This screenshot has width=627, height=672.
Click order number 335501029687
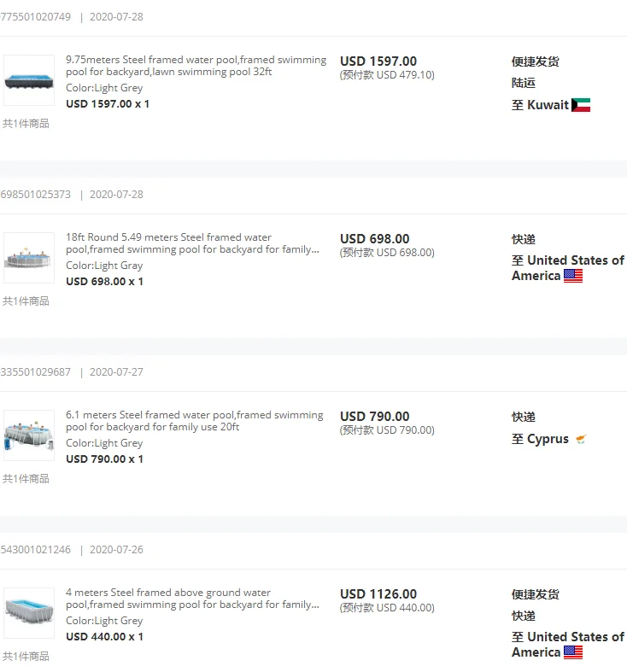(36, 372)
